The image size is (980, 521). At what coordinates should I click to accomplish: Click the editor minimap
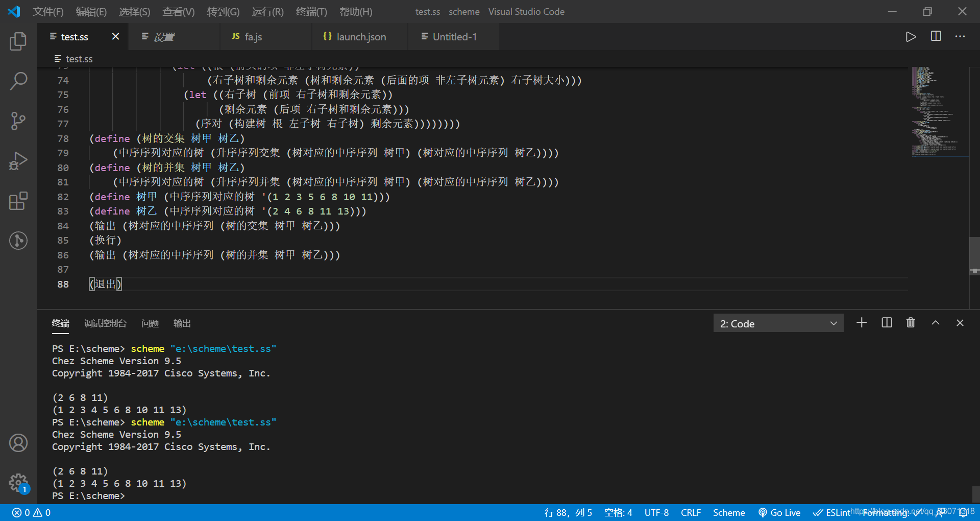939,111
